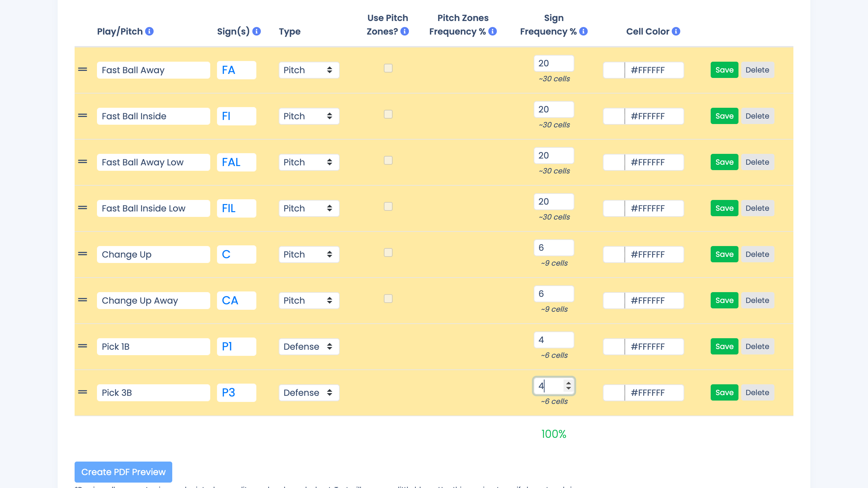Enable pitch zones for Fast Ball Inside Low
868x488 pixels.
click(x=388, y=206)
